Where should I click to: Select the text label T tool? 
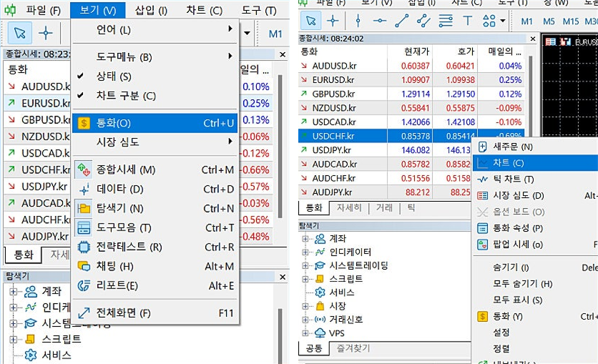coord(467,21)
